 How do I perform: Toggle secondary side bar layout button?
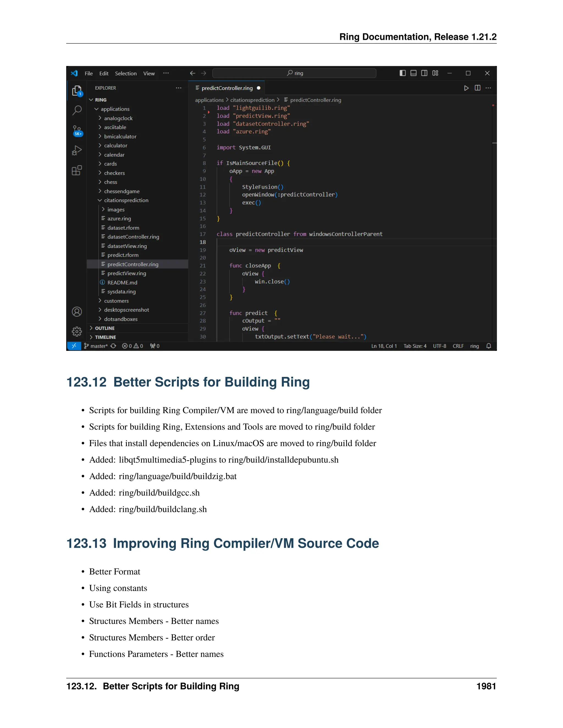(424, 73)
